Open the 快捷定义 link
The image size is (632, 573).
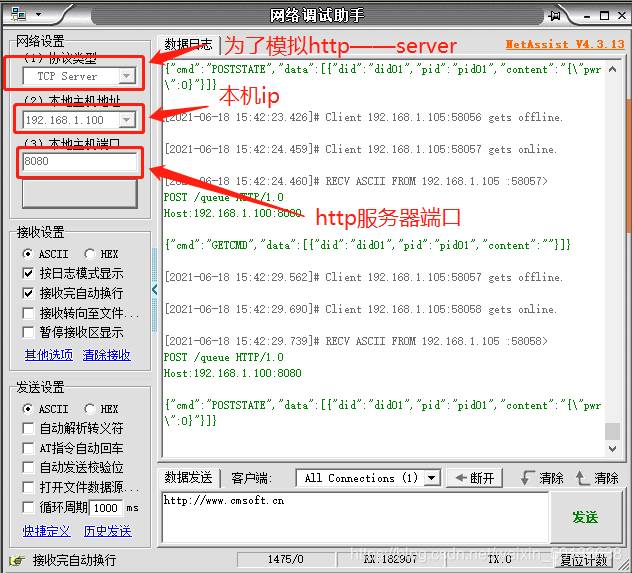click(47, 531)
